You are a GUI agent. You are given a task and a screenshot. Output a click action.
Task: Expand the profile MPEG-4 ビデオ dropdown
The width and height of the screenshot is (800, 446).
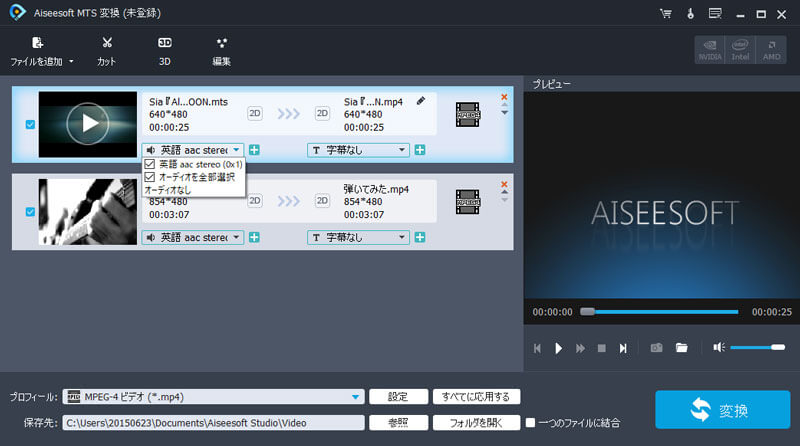click(356, 397)
